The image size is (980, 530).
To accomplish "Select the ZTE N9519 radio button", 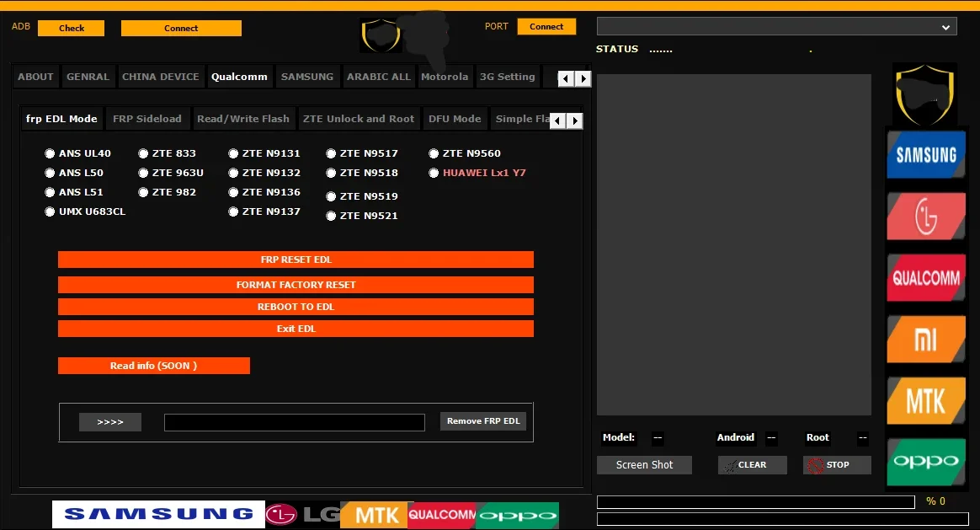I will [331, 196].
